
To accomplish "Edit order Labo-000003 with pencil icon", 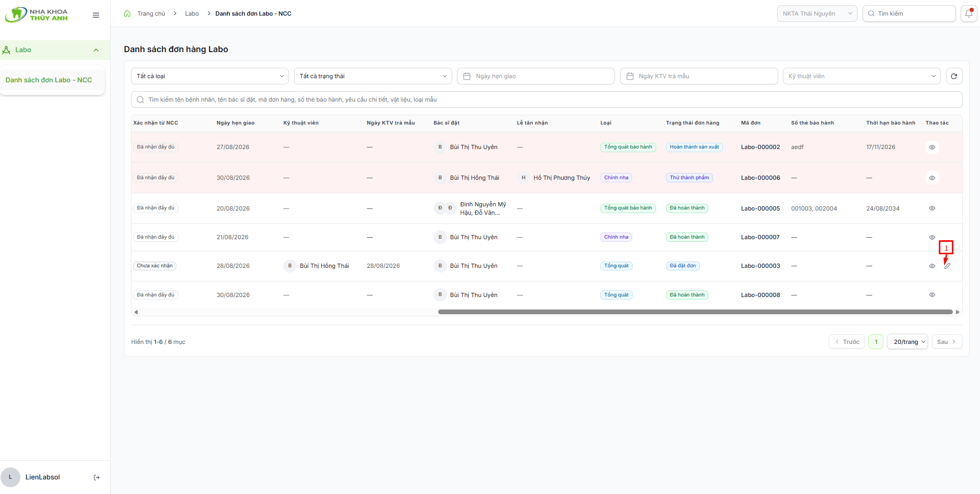I will tap(947, 266).
